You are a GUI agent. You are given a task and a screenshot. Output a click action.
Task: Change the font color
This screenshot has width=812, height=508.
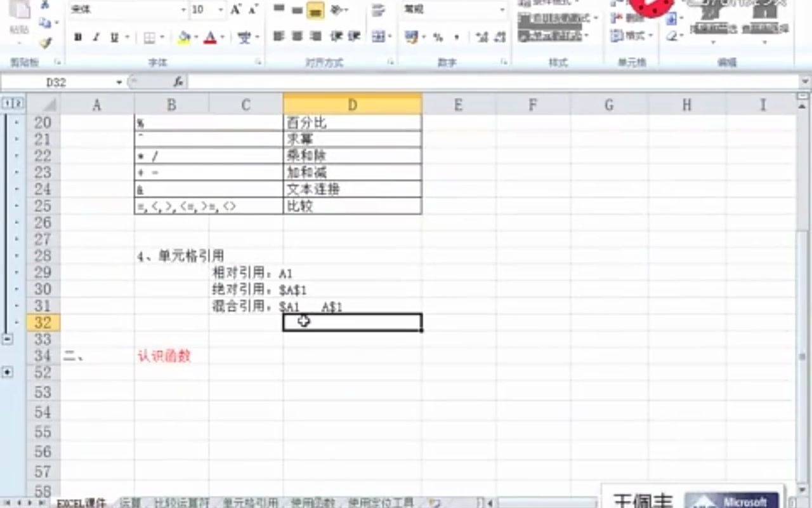click(x=211, y=36)
